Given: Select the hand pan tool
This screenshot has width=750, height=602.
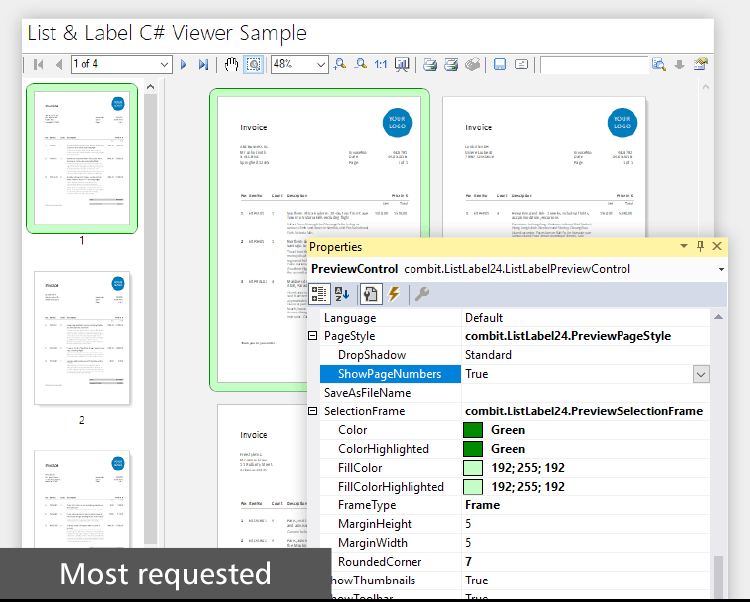Looking at the screenshot, I should [x=232, y=64].
